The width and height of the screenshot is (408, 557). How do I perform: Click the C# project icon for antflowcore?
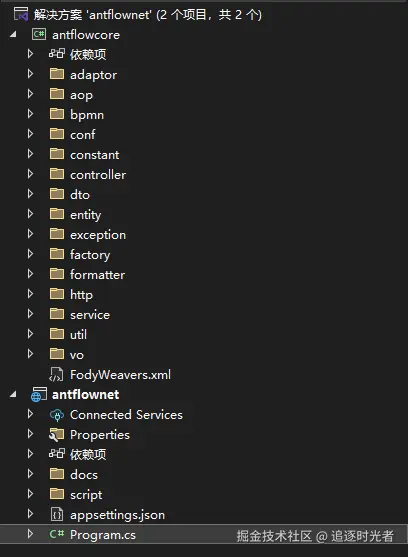pos(39,34)
